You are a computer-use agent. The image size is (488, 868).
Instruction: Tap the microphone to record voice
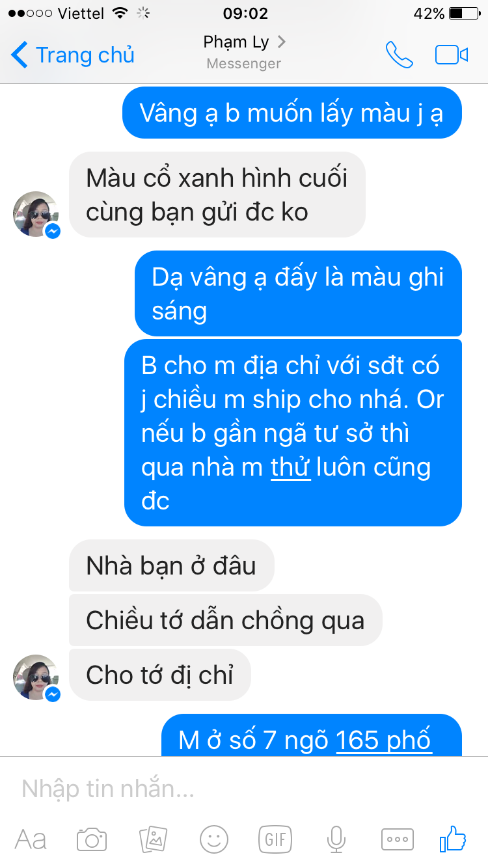pyautogui.click(x=336, y=839)
